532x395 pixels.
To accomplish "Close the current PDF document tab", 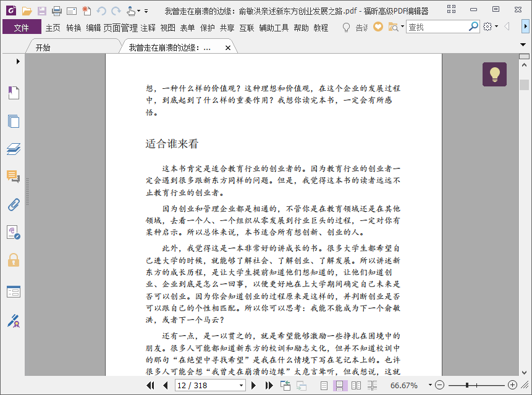I will coord(228,48).
